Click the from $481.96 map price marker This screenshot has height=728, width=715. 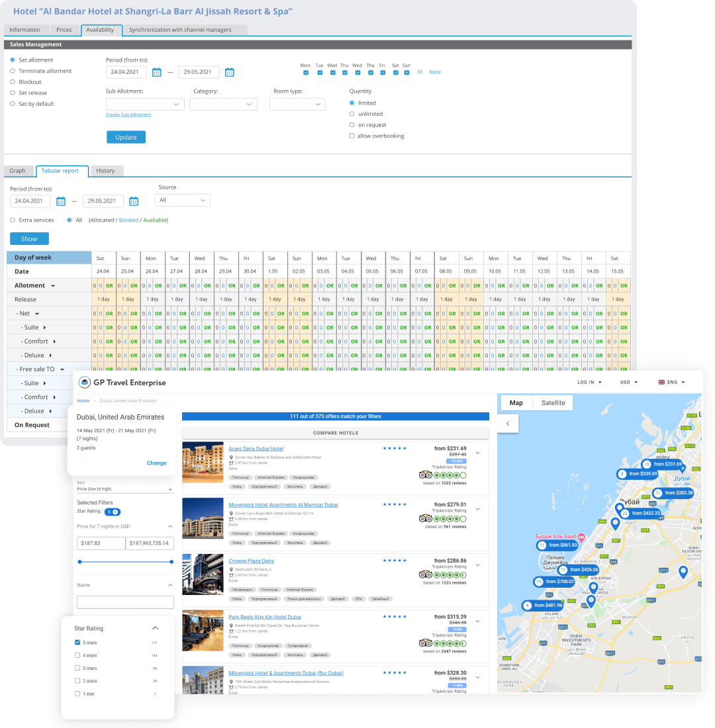(x=543, y=606)
